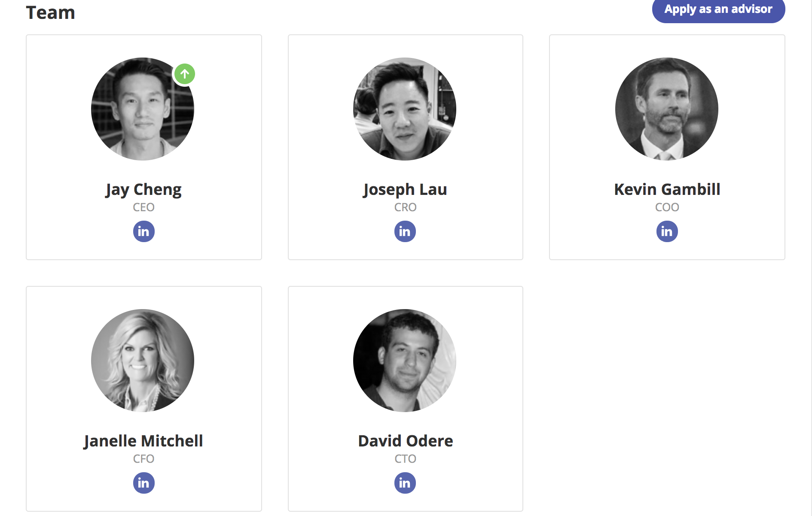Click the David Odere name text
This screenshot has height=516, width=812.
[x=405, y=441]
